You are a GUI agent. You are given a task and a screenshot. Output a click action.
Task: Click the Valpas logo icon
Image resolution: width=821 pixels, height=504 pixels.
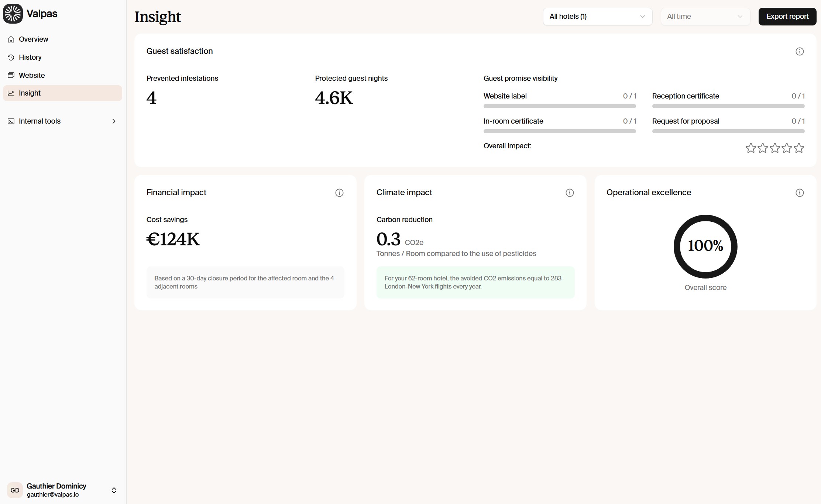(x=13, y=14)
